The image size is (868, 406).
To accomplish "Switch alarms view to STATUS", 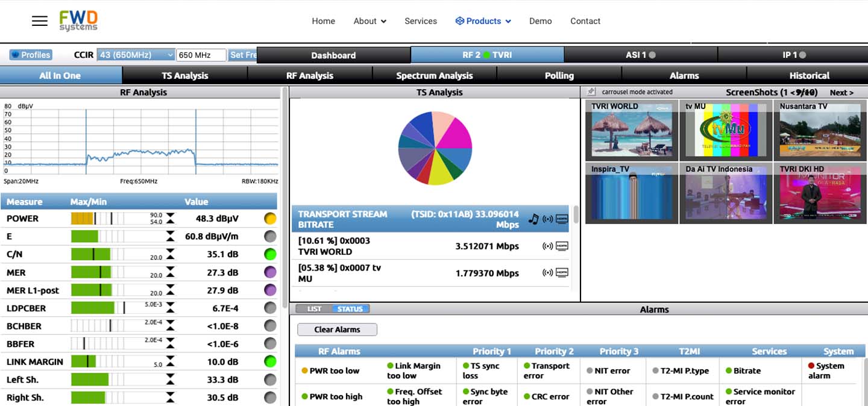I will click(x=350, y=309).
